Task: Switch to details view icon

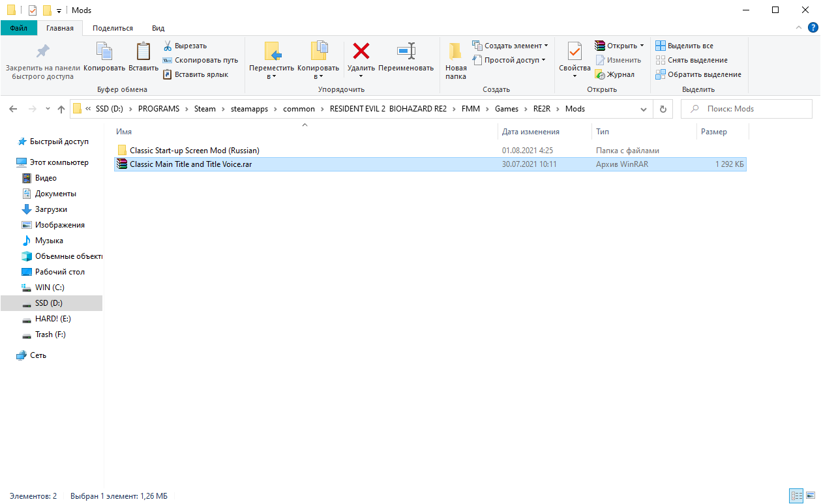Action: pos(796,496)
